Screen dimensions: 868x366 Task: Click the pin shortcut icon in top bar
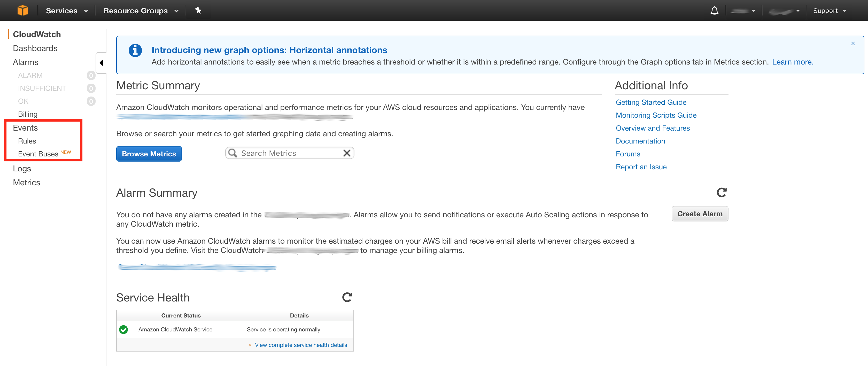click(198, 10)
